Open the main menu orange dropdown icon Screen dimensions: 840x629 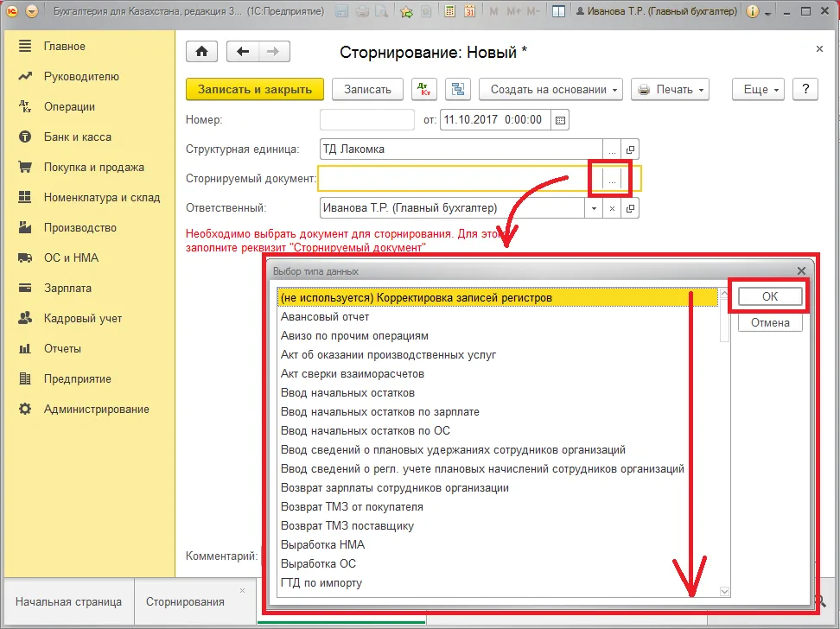point(32,11)
